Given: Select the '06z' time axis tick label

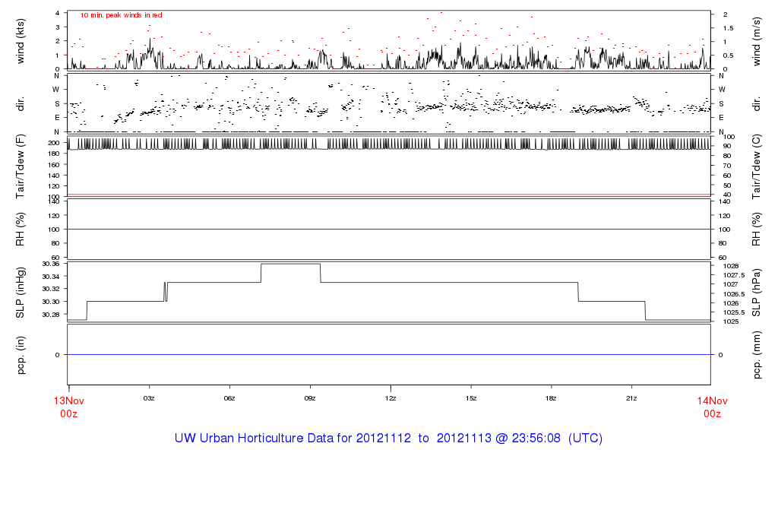Looking at the screenshot, I should (x=229, y=398).
